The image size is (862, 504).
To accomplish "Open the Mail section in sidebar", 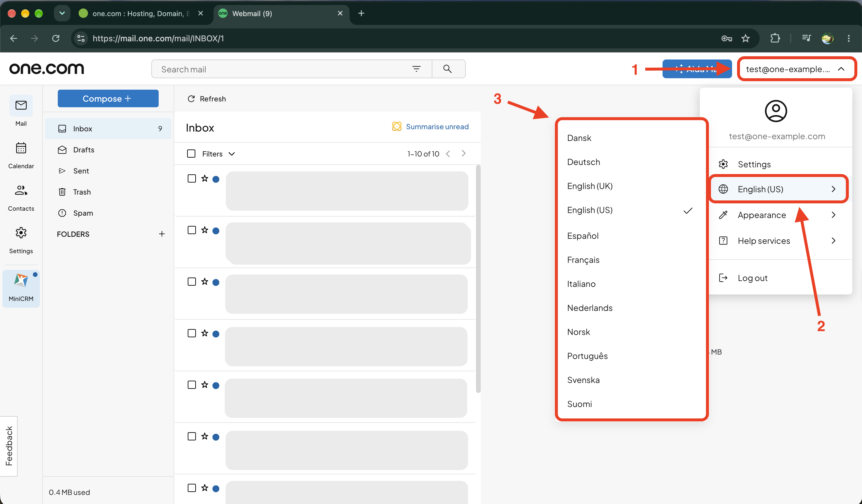I will click(x=21, y=111).
